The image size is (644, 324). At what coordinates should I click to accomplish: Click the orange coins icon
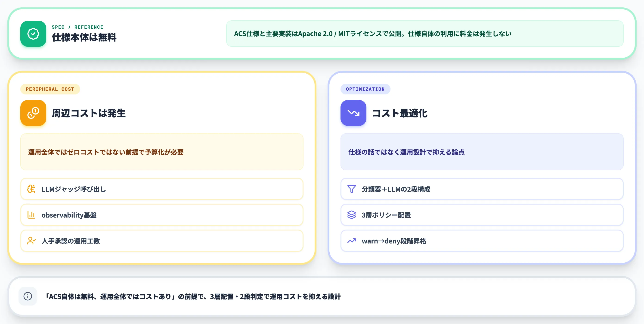[x=33, y=113]
